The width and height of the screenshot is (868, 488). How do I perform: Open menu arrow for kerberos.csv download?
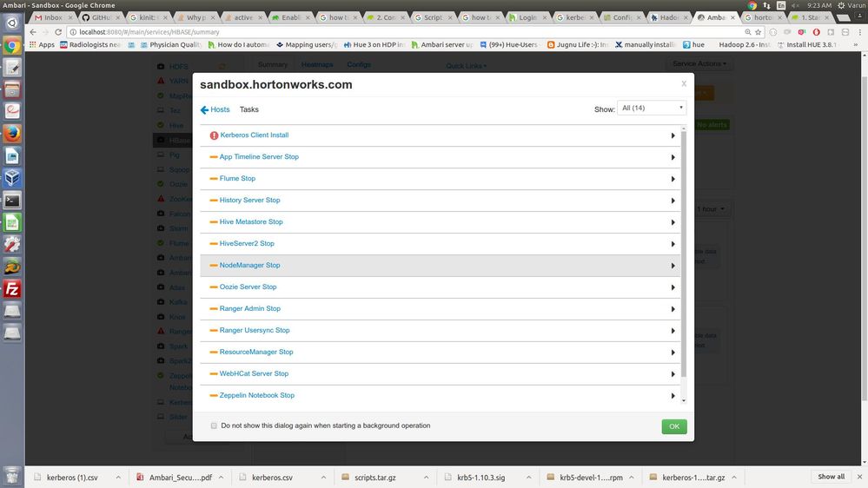[323, 477]
